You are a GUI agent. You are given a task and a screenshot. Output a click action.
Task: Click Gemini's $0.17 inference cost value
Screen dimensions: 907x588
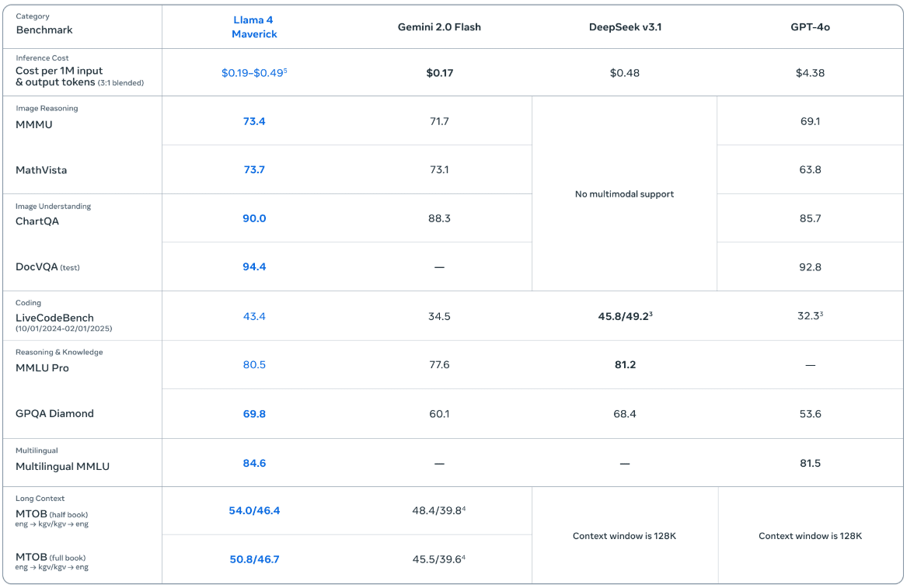[x=439, y=73]
